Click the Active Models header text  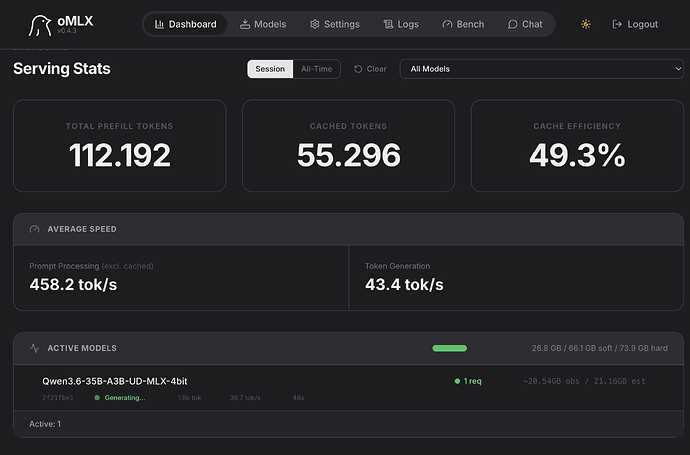tap(82, 348)
